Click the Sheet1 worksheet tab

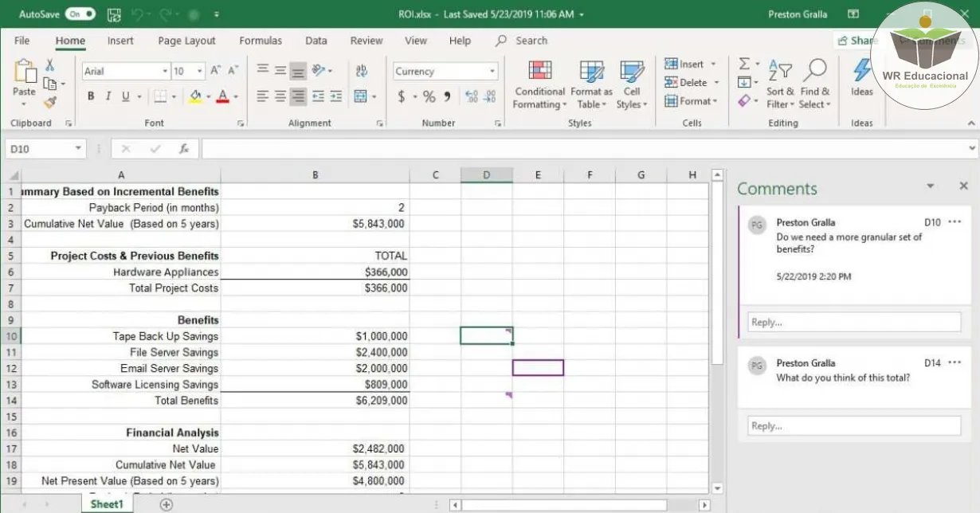[x=106, y=504]
